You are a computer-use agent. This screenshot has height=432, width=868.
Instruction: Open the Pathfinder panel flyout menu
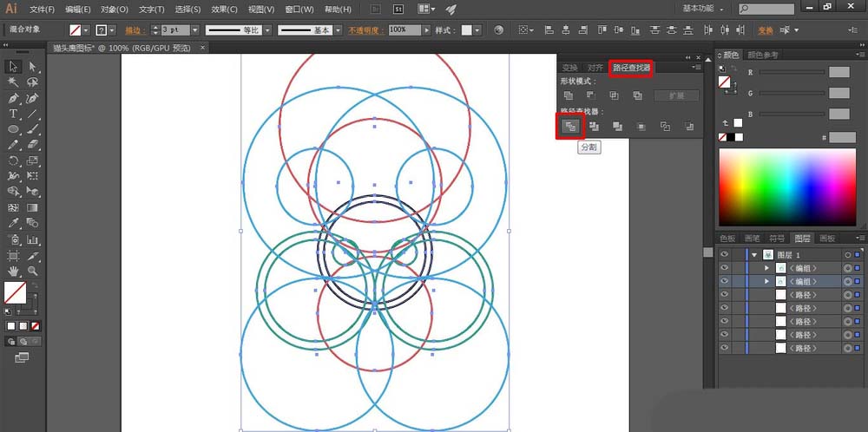click(696, 67)
